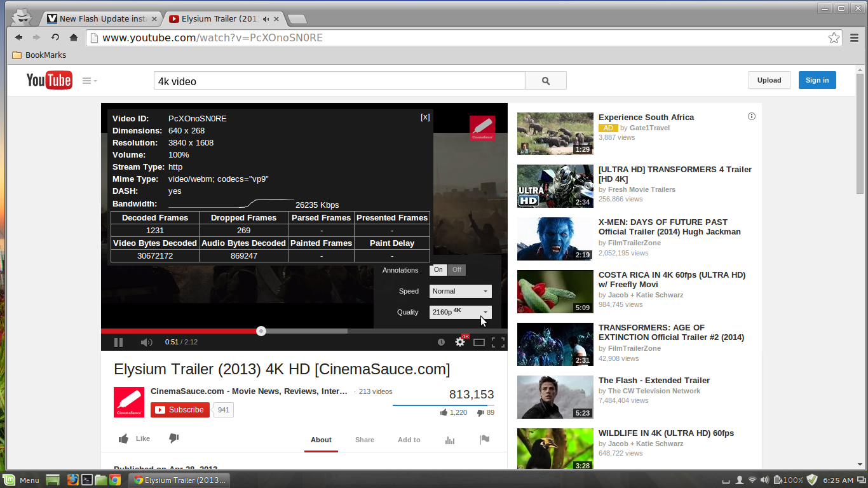The height and width of the screenshot is (488, 868).
Task: Seek using the video progress bar handle
Action: (x=261, y=331)
